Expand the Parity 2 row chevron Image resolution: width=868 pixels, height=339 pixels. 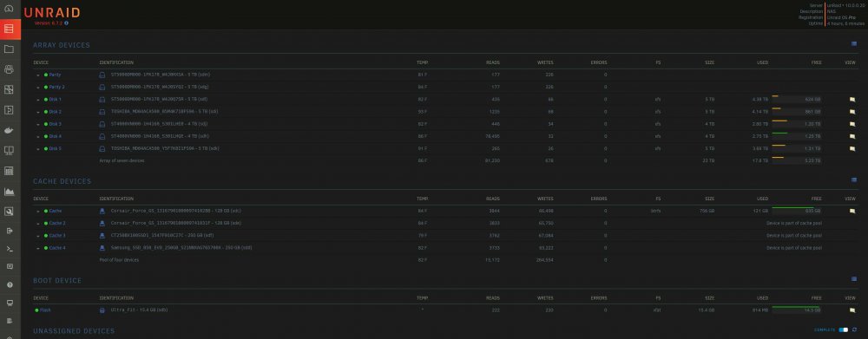(x=38, y=88)
